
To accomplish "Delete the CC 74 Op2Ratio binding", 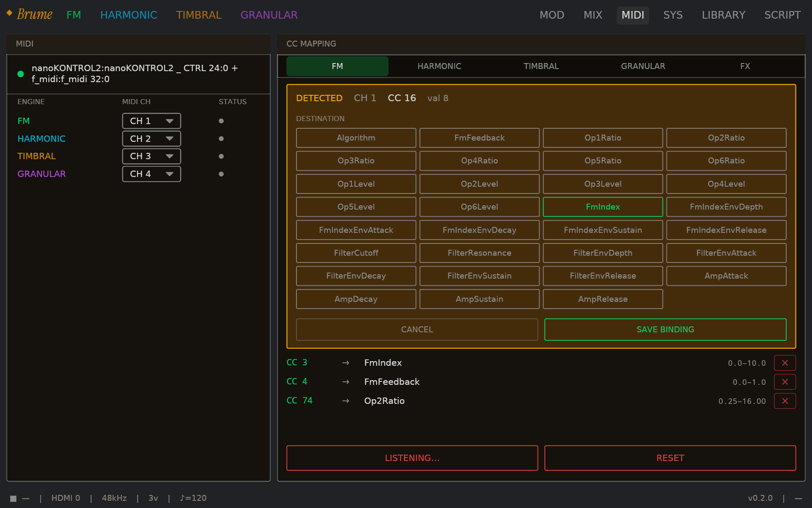I will (x=785, y=401).
